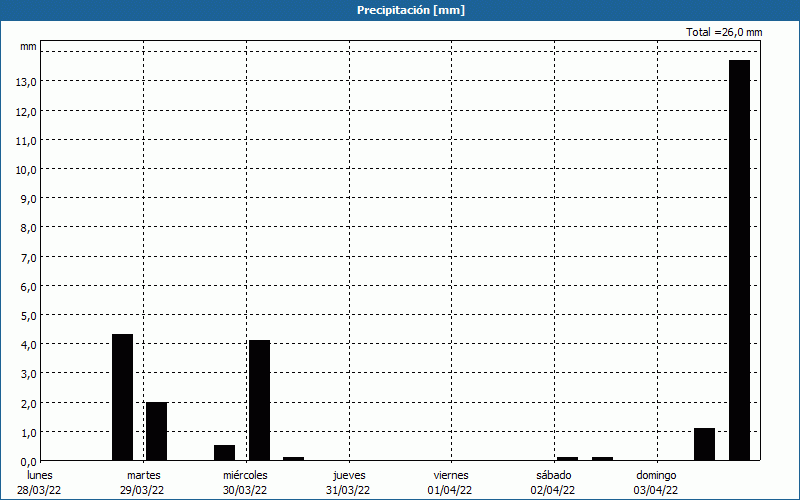
Task: Click the martes bar reaching 2,0 mm
Action: pyautogui.click(x=157, y=431)
